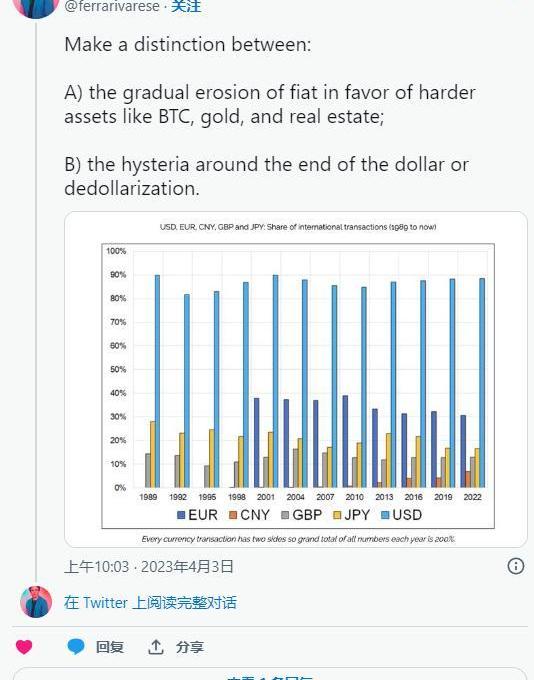Click the EUR legend color swatch
Screen dimensions: 534x680
click(181, 515)
